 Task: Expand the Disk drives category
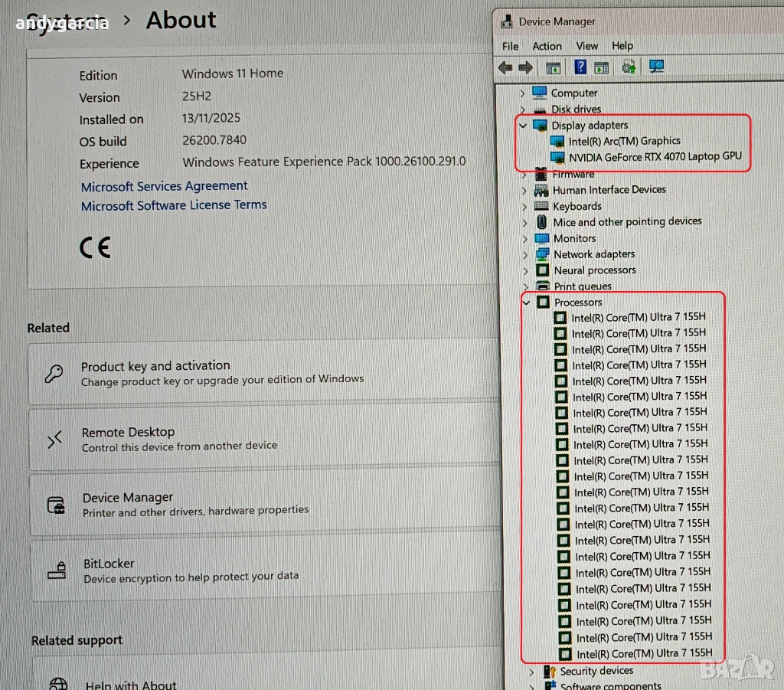[x=523, y=109]
